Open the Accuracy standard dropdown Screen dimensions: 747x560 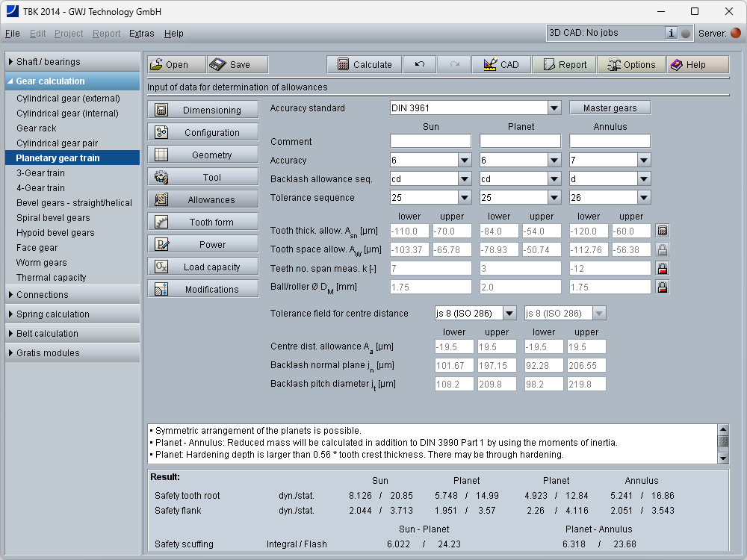[x=554, y=108]
